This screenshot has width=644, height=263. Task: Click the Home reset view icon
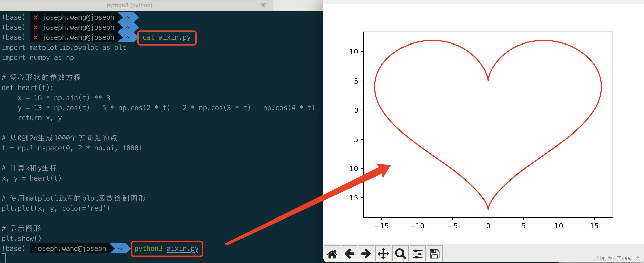(332, 254)
